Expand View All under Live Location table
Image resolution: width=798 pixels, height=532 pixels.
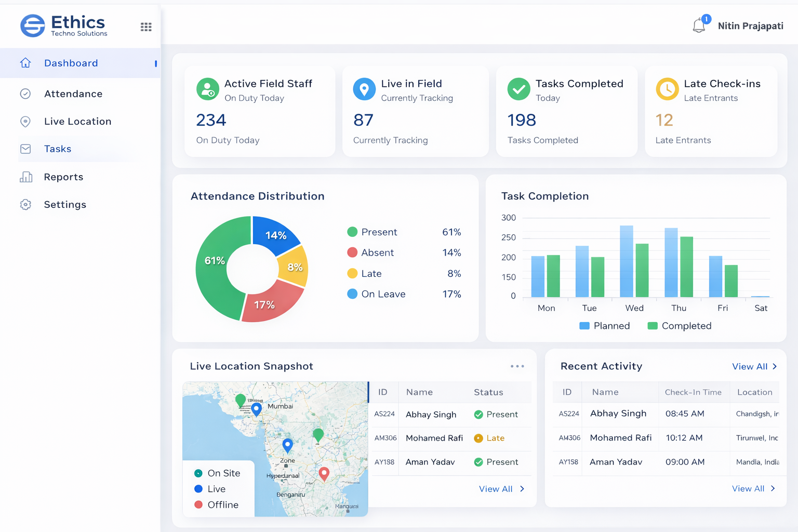click(x=501, y=489)
